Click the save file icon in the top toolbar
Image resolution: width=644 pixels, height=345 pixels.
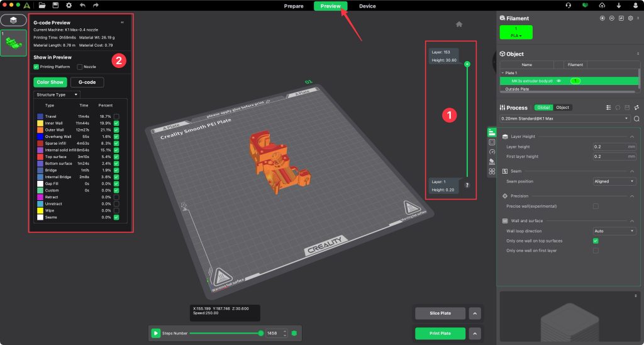[55, 6]
